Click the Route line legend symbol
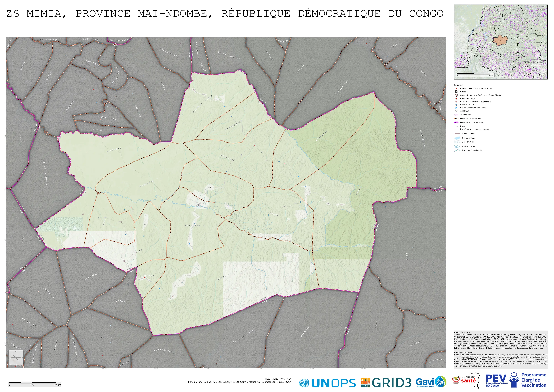 [456, 126]
